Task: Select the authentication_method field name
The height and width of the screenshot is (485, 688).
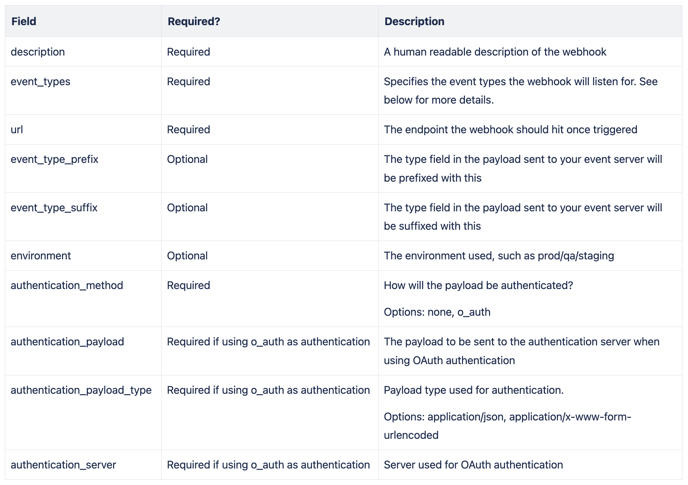Action: coord(67,285)
